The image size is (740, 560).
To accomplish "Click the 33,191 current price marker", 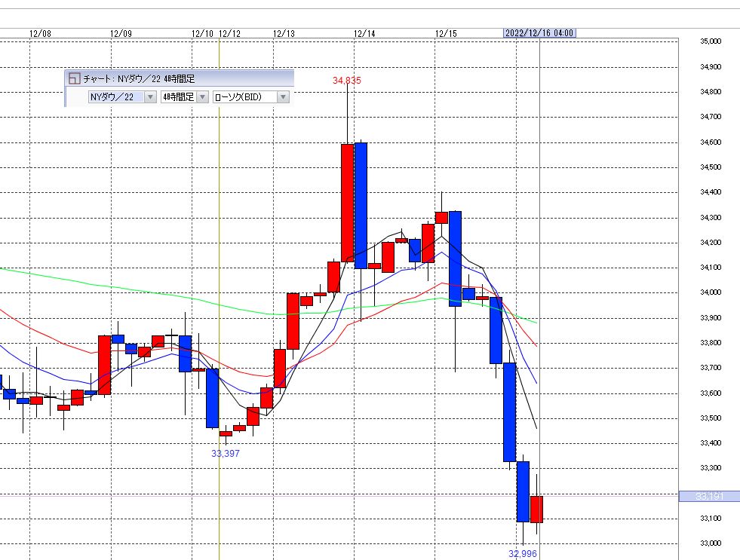I will click(x=709, y=497).
